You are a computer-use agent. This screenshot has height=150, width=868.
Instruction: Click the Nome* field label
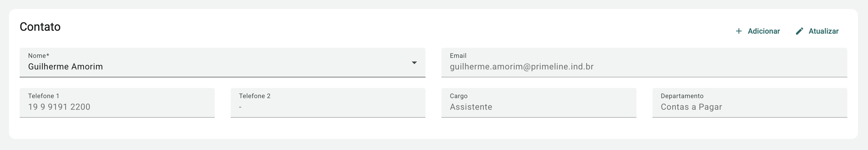click(x=38, y=56)
